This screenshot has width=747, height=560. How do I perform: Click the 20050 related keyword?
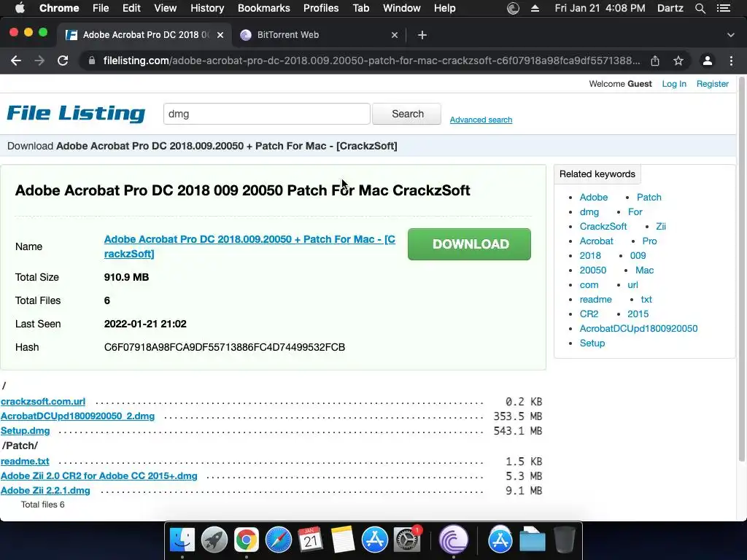pos(592,271)
